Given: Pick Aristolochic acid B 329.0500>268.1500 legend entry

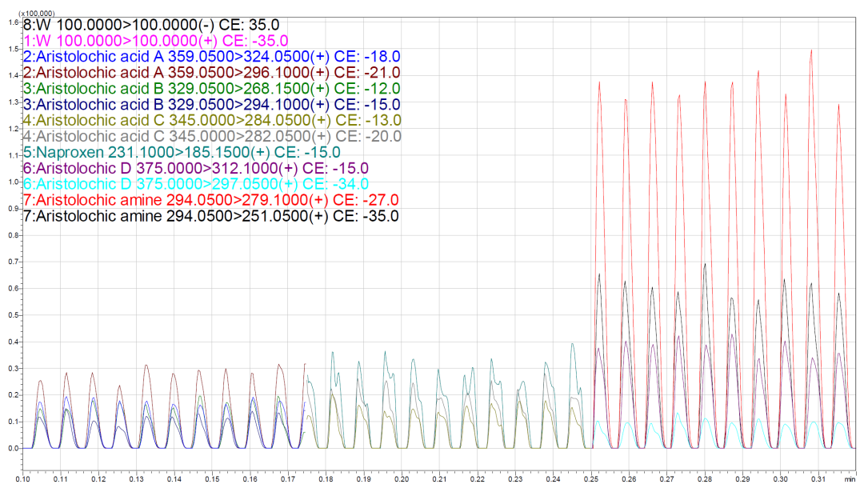Looking at the screenshot, I should tap(211, 89).
